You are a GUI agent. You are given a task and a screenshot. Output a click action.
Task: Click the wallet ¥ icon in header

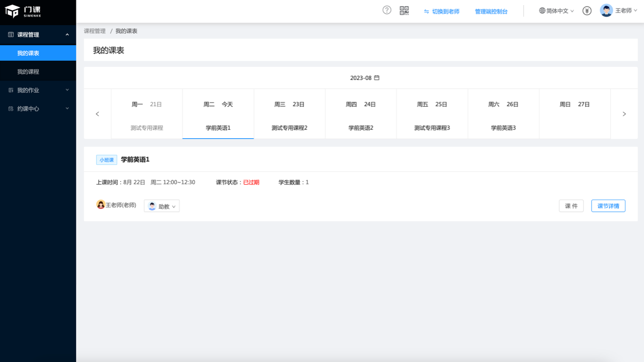(586, 10)
